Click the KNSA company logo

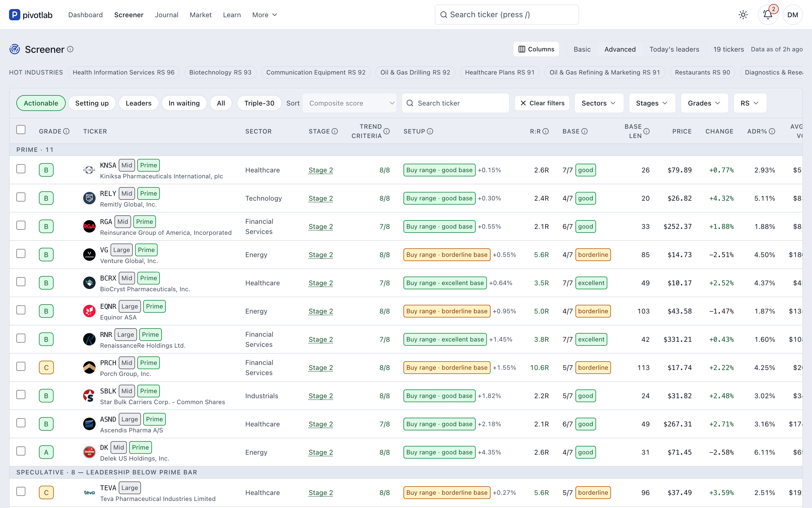(89, 170)
